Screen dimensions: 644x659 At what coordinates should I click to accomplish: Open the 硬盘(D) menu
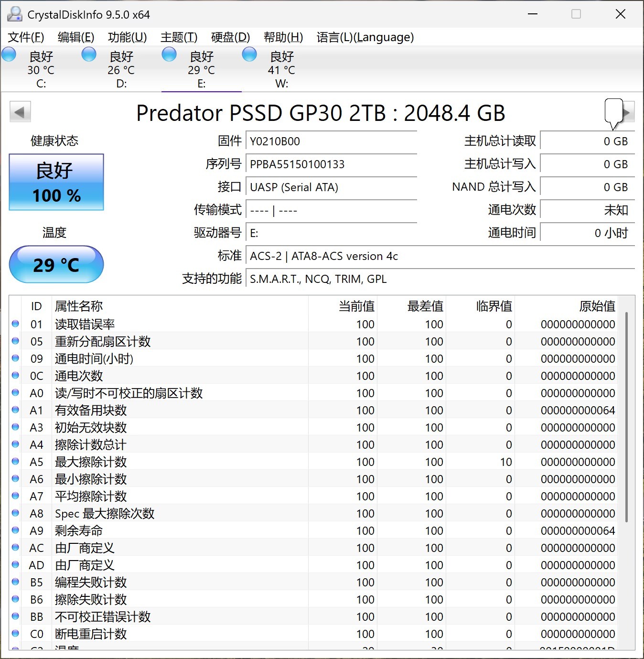coord(230,37)
